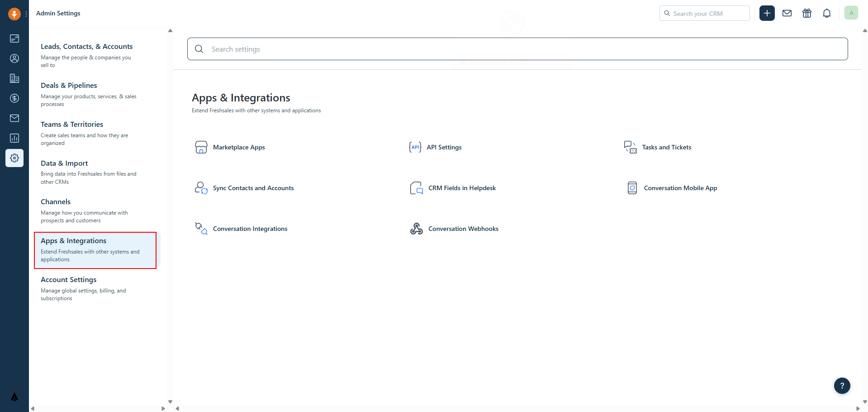Open the gift box what's new icon
This screenshot has width=868, height=412.
point(807,13)
